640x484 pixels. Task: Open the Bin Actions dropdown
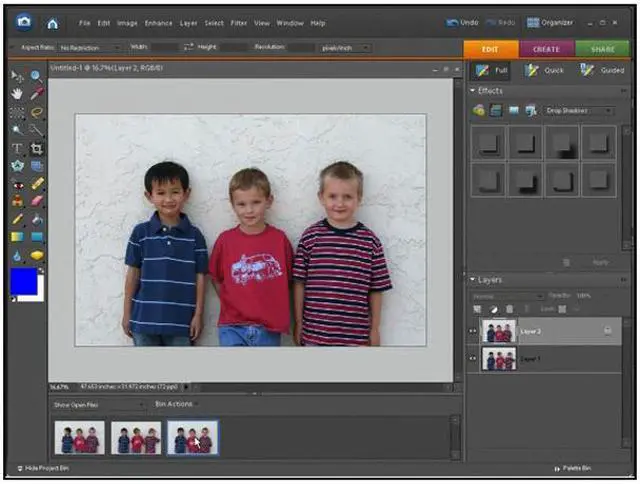176,404
